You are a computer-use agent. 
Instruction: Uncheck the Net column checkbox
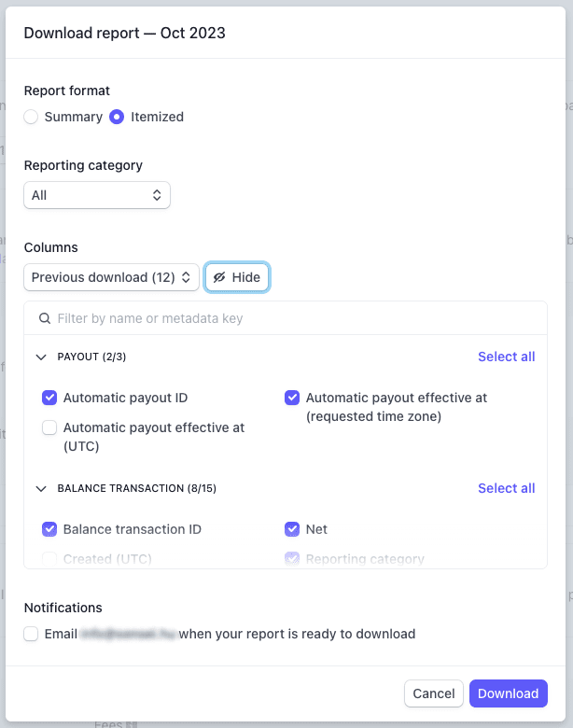point(292,529)
